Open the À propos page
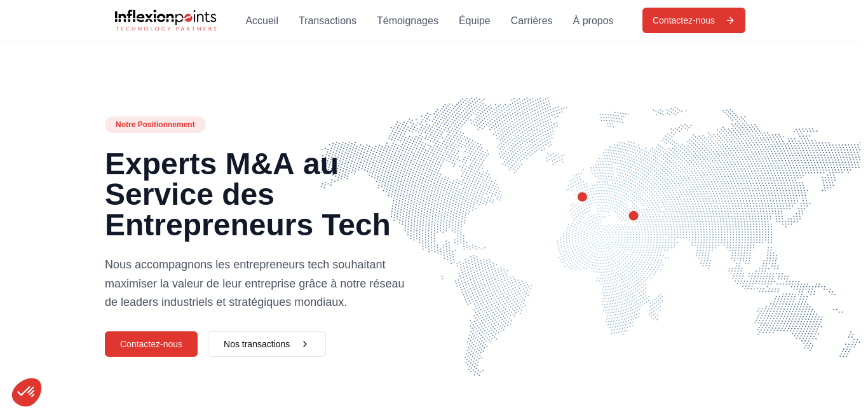This screenshot has width=868, height=414. [x=593, y=21]
